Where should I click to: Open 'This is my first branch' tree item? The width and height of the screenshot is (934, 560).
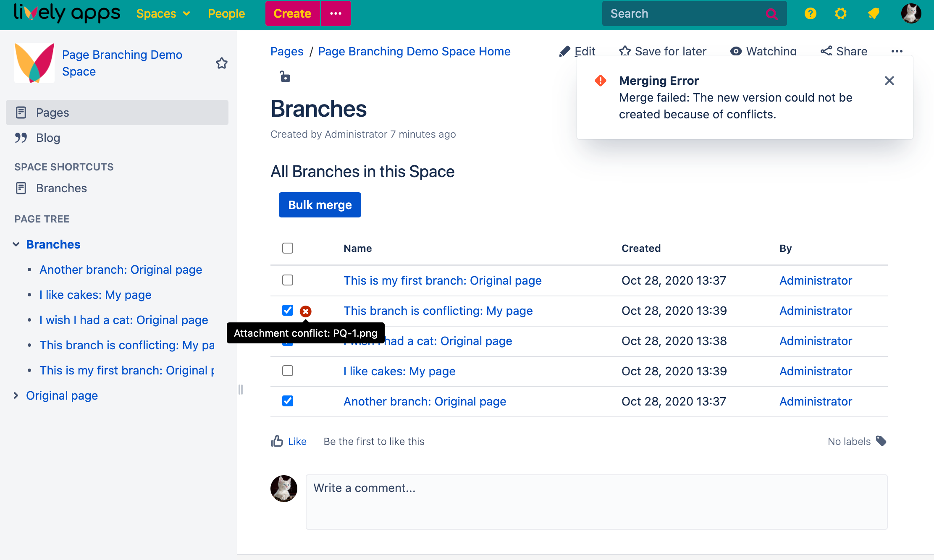tap(127, 370)
